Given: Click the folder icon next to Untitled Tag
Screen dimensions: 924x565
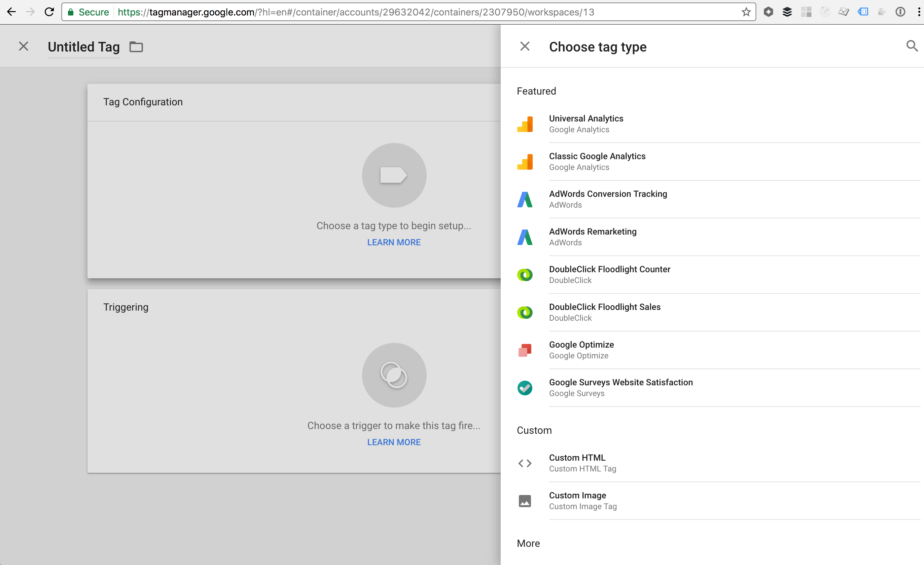Looking at the screenshot, I should pyautogui.click(x=136, y=47).
